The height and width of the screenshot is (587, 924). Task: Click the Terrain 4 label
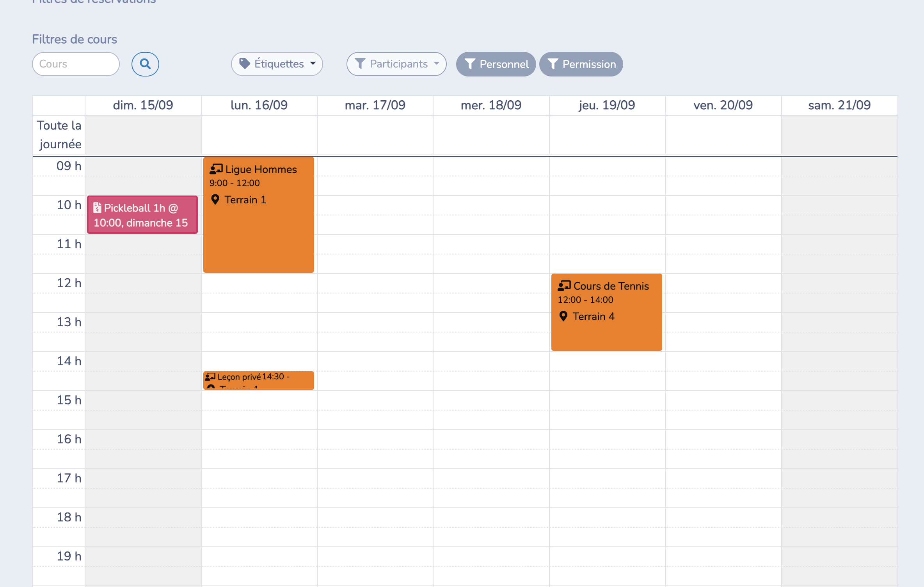(x=593, y=317)
